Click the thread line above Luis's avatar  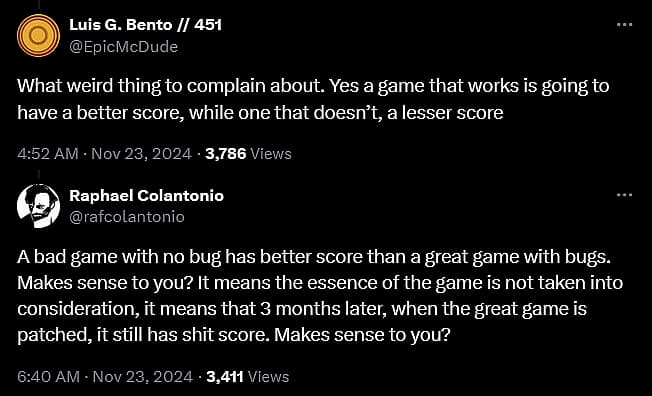click(39, 5)
